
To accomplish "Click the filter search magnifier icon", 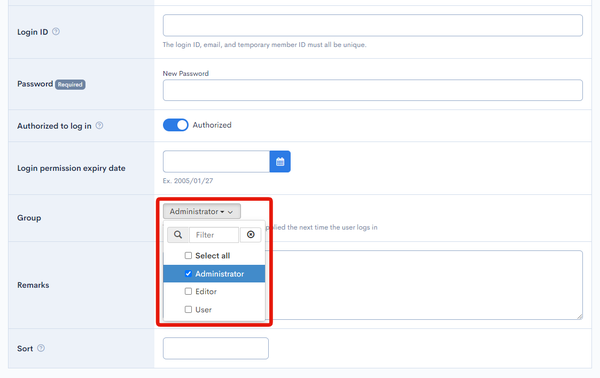I will point(178,235).
